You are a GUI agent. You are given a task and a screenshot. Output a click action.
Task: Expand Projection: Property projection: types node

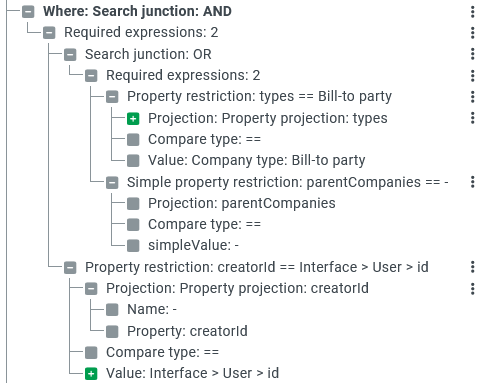[133, 119]
